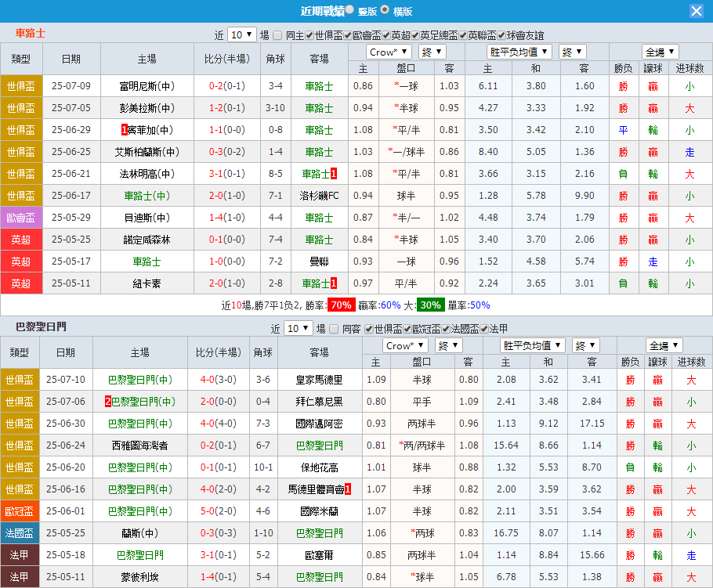Image resolution: width=713 pixels, height=588 pixels.
Task: Select the 橫版 layout radio button
Action: tap(384, 10)
